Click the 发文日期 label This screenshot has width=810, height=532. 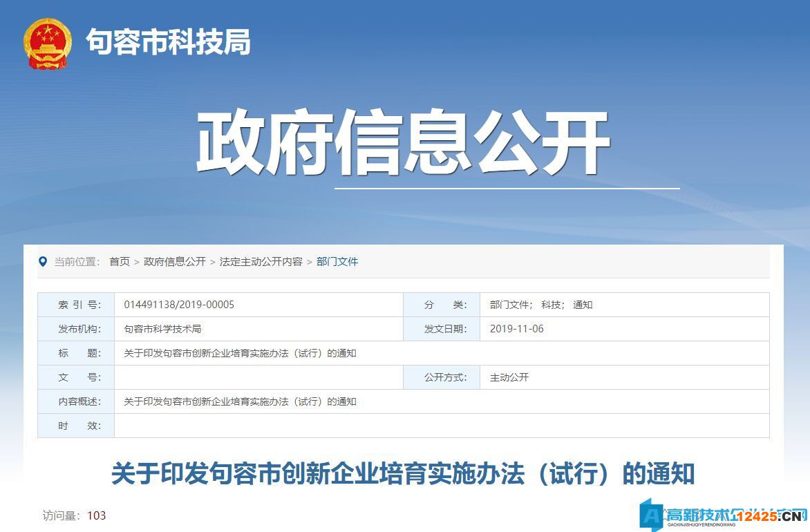[x=445, y=329]
